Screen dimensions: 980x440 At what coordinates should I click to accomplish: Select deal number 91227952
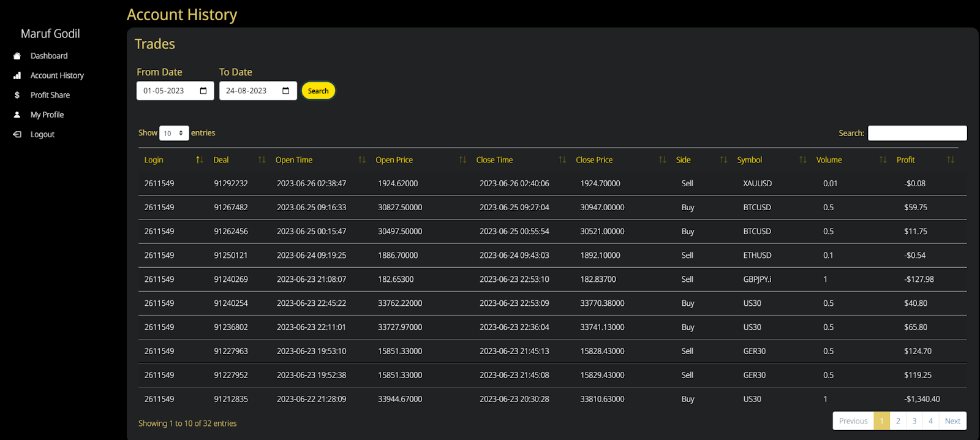tap(231, 374)
